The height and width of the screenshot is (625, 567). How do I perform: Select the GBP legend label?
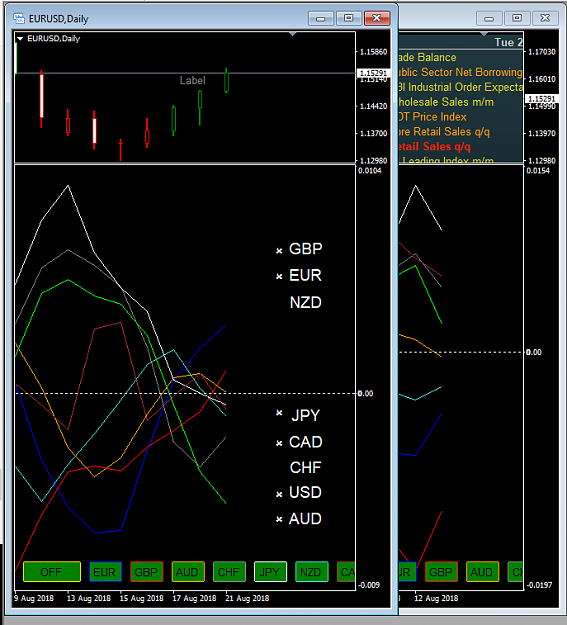coord(305,249)
